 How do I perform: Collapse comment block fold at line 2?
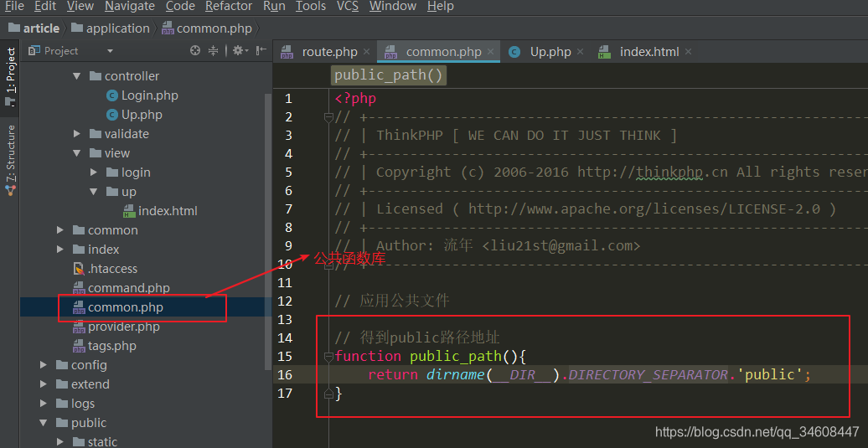coord(328,117)
